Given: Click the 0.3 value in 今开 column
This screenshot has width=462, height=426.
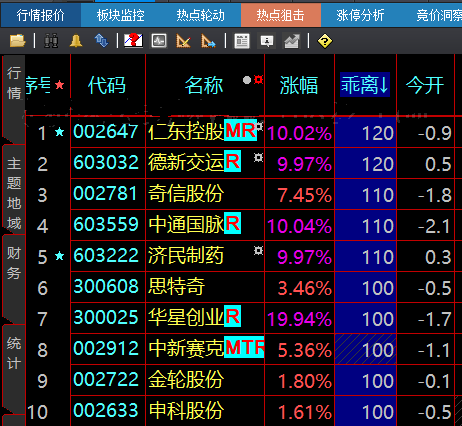Looking at the screenshot, I should click(x=438, y=257).
